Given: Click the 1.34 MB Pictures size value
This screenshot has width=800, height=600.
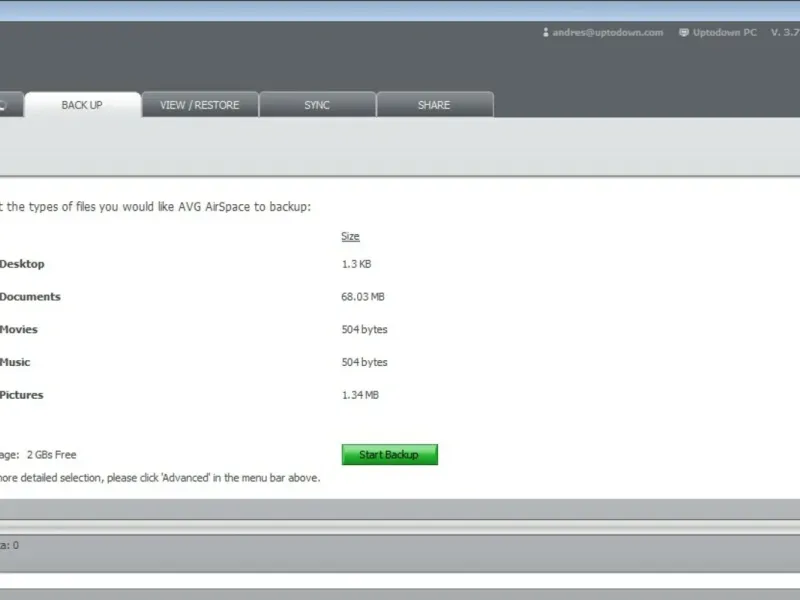Looking at the screenshot, I should pos(360,395).
